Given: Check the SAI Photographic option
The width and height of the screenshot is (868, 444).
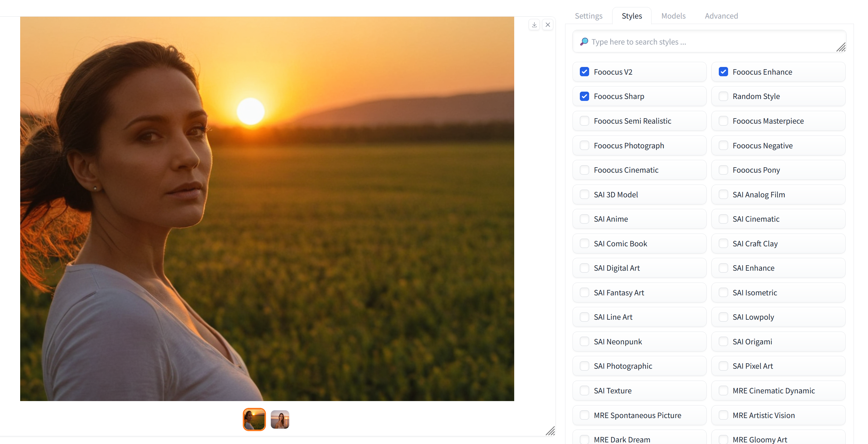Looking at the screenshot, I should click(584, 366).
